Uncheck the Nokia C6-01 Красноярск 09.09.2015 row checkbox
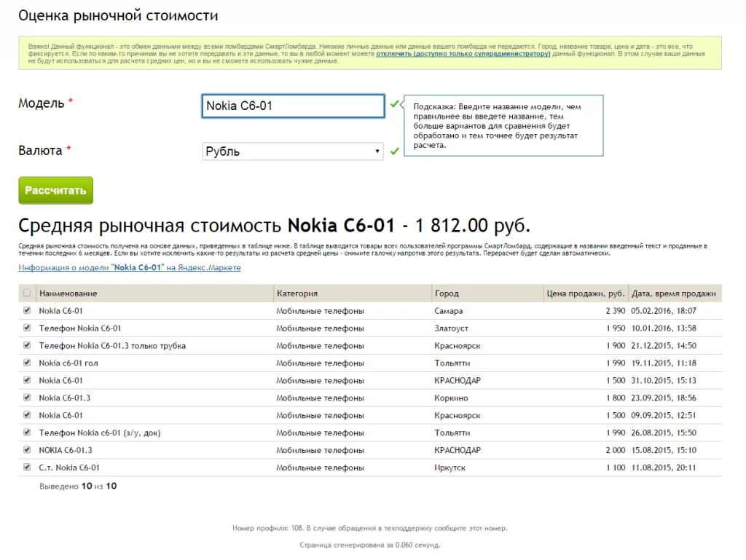The width and height of the screenshot is (746, 560). pyautogui.click(x=27, y=415)
